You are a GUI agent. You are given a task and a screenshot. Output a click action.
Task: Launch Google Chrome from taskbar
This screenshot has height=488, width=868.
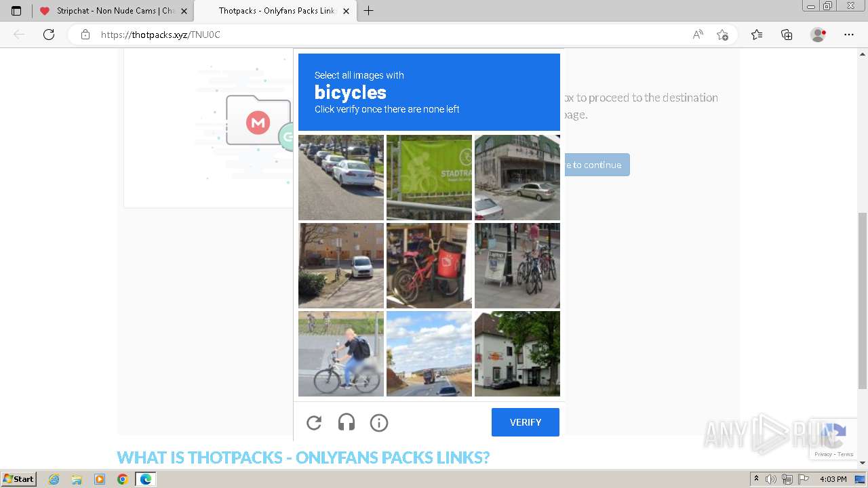tap(122, 479)
